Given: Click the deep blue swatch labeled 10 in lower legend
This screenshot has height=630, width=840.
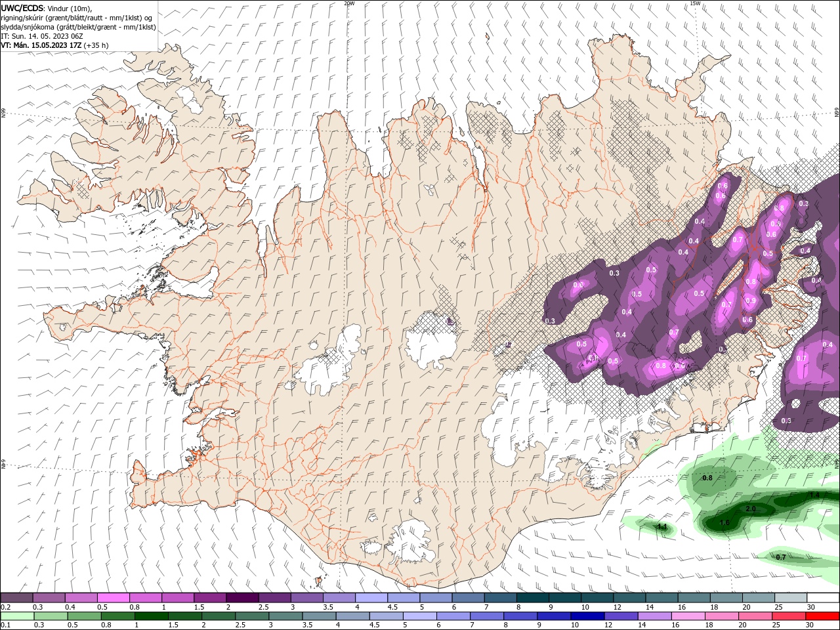Looking at the screenshot, I should 587,616.
